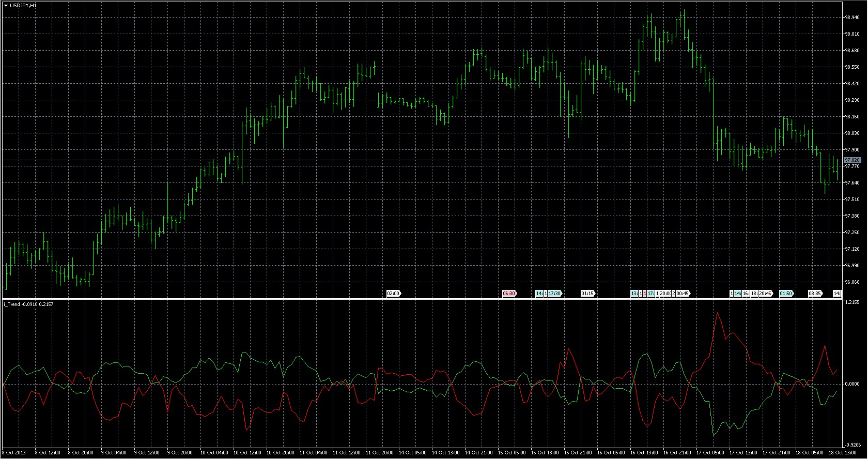Click the 8 Oct 2013 time label

pyautogui.click(x=14, y=453)
